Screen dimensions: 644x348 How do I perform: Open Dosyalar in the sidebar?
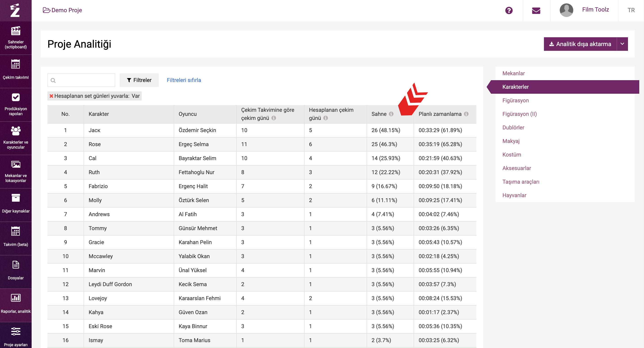16,272
